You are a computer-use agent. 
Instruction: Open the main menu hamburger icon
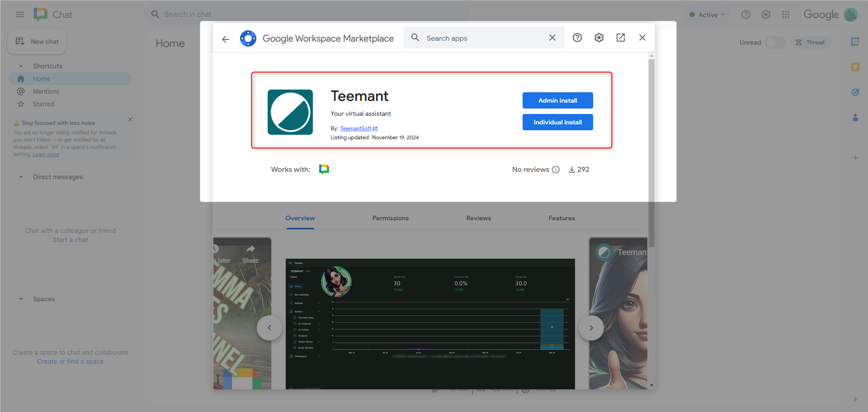coord(20,14)
